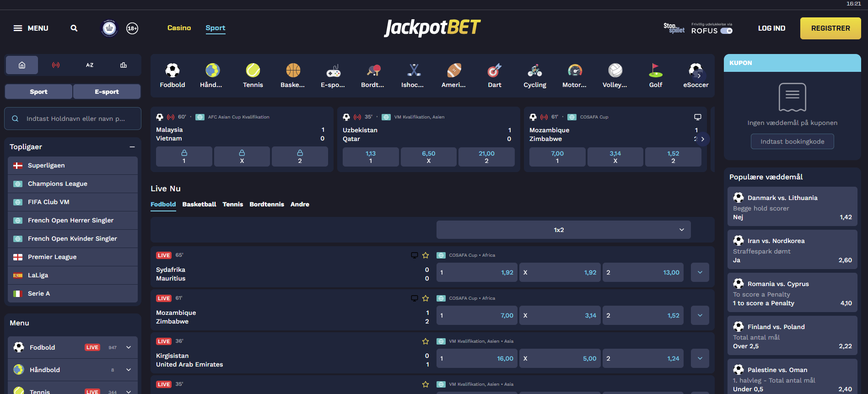Image resolution: width=868 pixels, height=394 pixels.
Task: Expand more bets for Mozambique vs Zimbabwe
Action: pos(700,315)
